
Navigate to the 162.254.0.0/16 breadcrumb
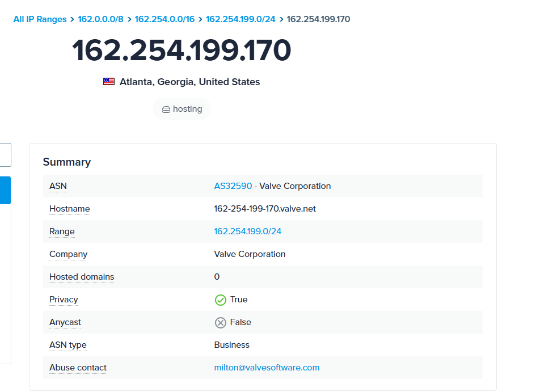pos(164,19)
